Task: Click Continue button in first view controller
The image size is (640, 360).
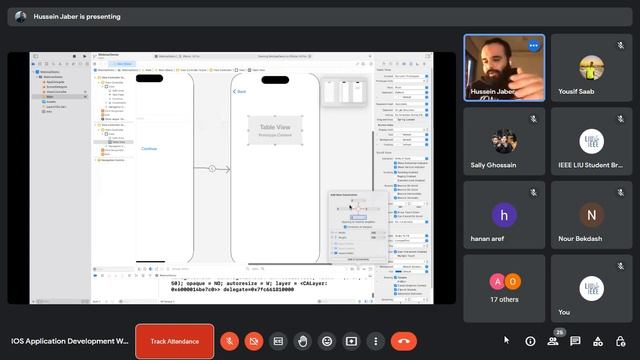Action: click(149, 149)
